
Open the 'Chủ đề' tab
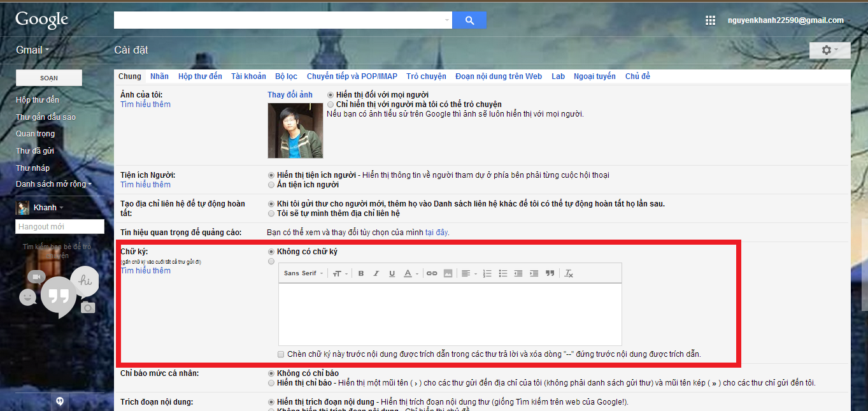click(x=637, y=76)
